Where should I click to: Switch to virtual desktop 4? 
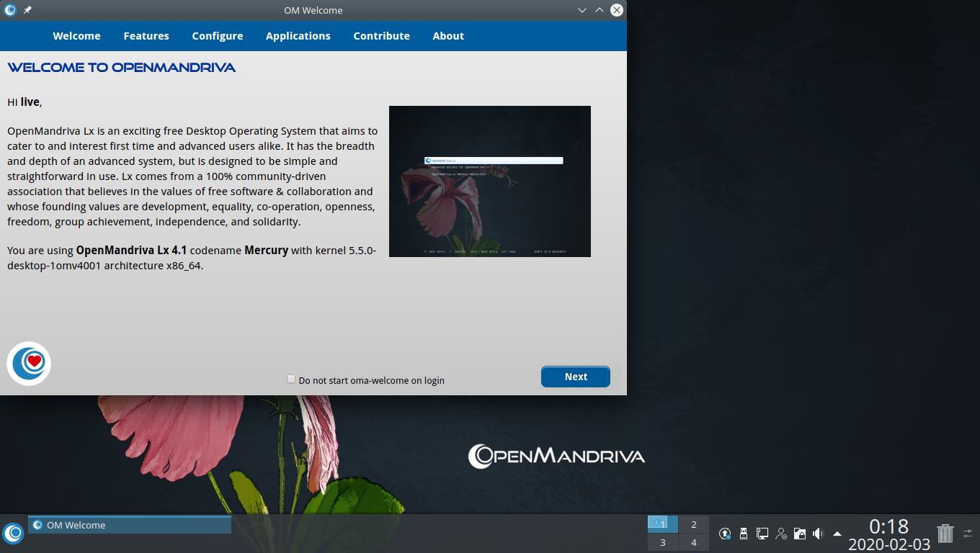click(694, 543)
